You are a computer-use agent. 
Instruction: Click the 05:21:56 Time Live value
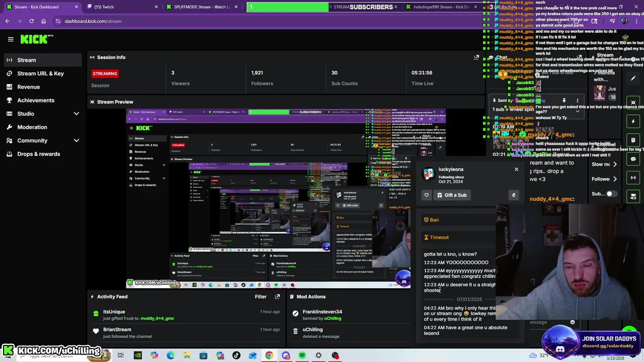click(422, 73)
